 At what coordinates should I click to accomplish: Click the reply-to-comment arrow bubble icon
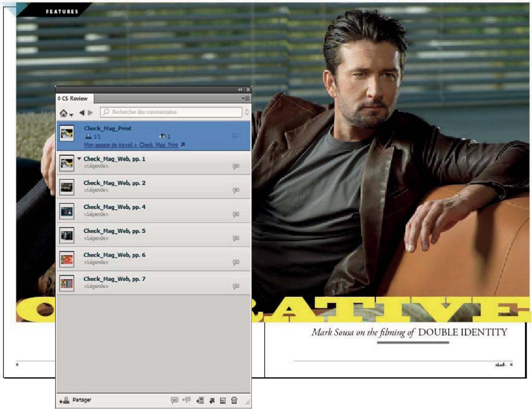[186, 400]
